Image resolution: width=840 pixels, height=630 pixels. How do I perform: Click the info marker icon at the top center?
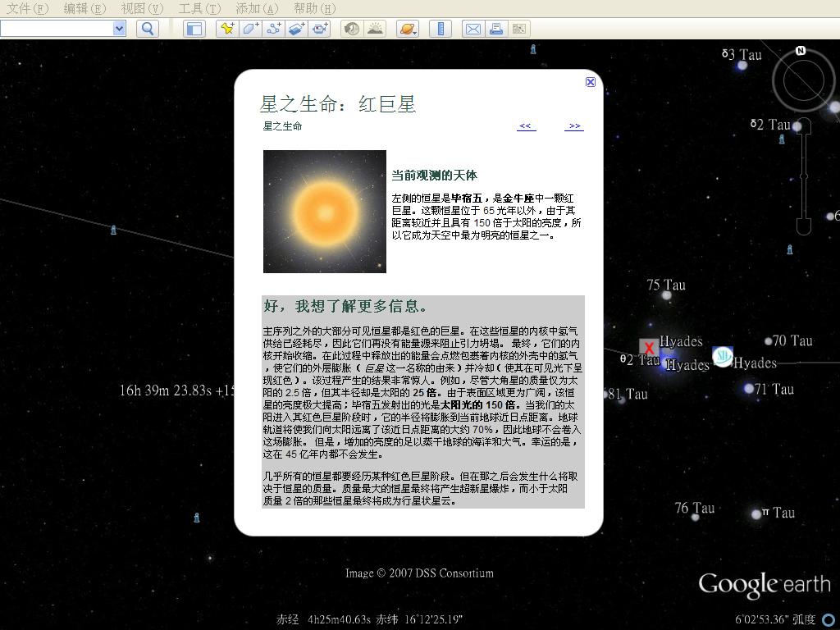[533, 49]
